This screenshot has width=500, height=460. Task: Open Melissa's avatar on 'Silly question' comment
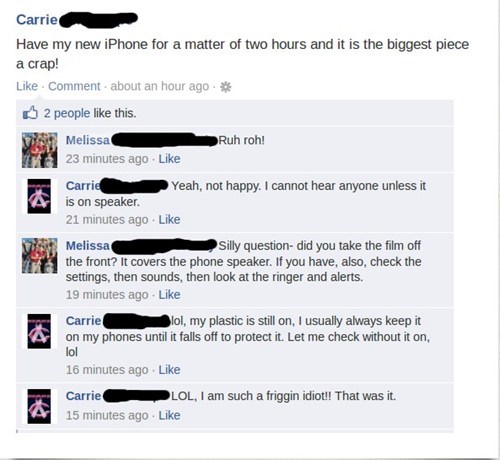40,256
